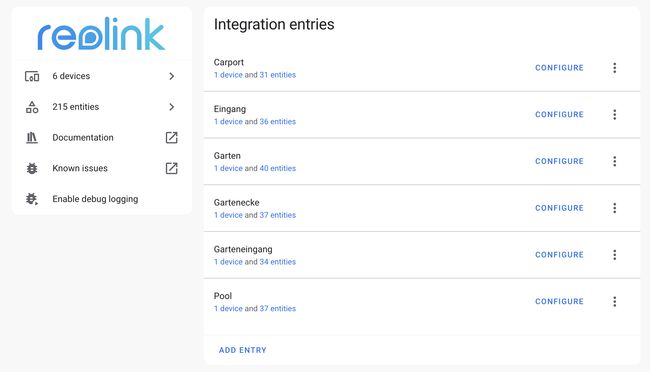Click the Documentation books icon
The width and height of the screenshot is (650, 372).
click(32, 138)
